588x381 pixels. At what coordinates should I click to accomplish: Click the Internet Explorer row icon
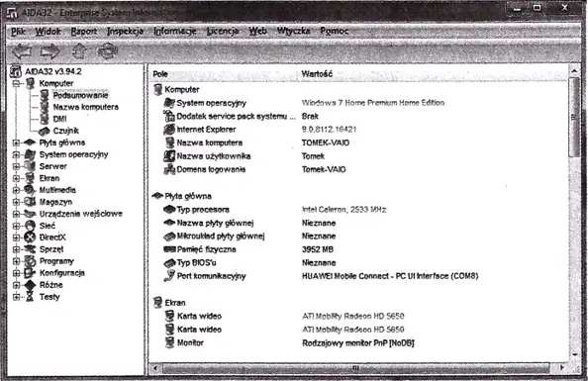coord(169,130)
